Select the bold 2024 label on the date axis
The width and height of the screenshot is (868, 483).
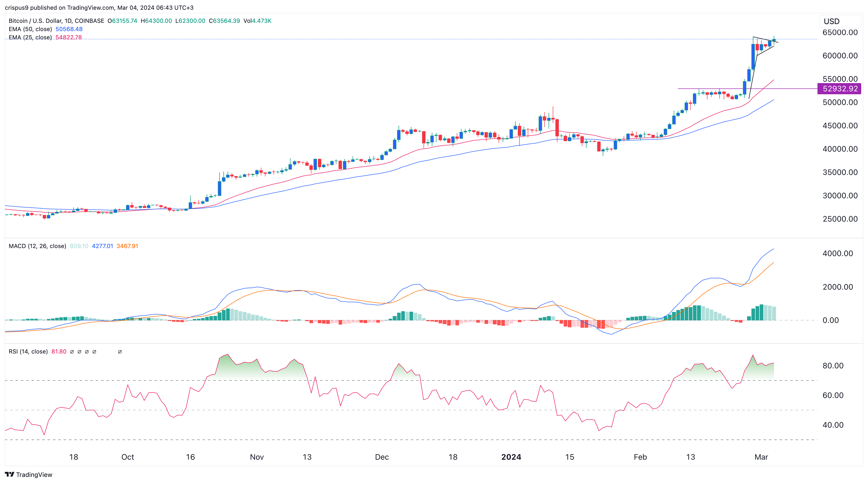pos(511,457)
